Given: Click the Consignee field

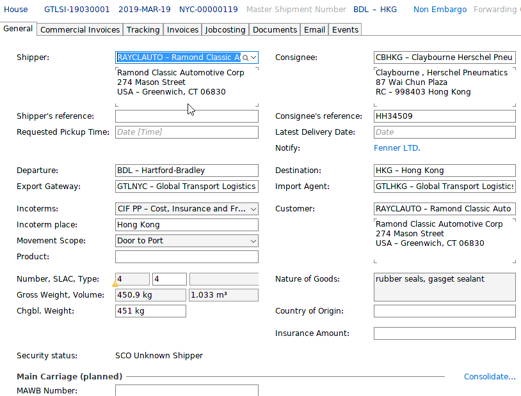Looking at the screenshot, I should 445,57.
